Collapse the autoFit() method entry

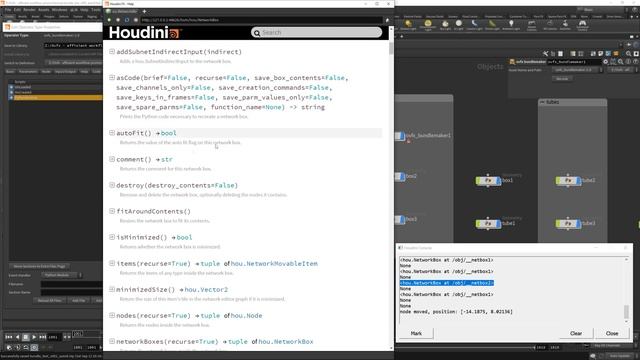[x=112, y=133]
